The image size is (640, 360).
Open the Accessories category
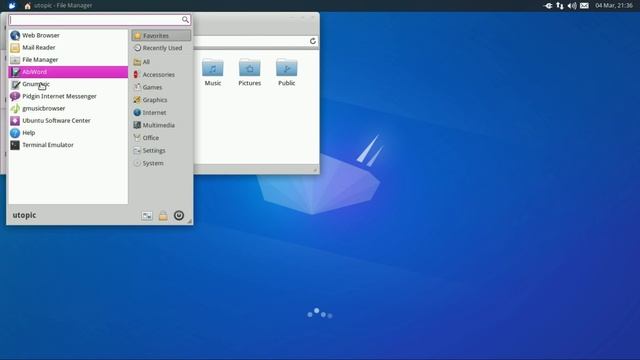(161, 75)
